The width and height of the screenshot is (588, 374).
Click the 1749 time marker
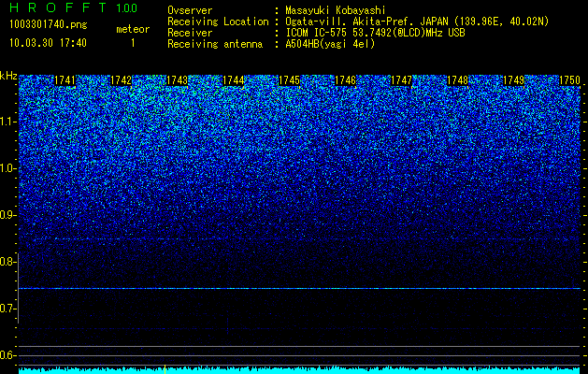pos(514,80)
